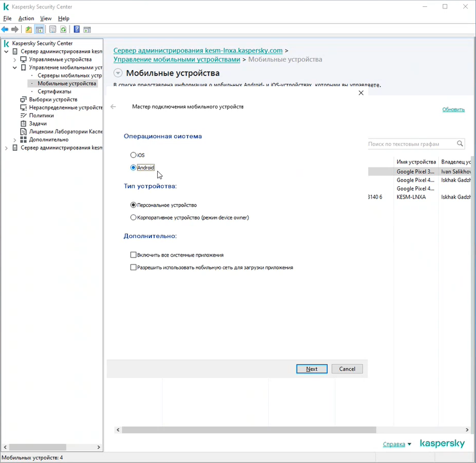Click the blue Back arrow toolbar icon
The height and width of the screenshot is (463, 476).
click(x=5, y=29)
